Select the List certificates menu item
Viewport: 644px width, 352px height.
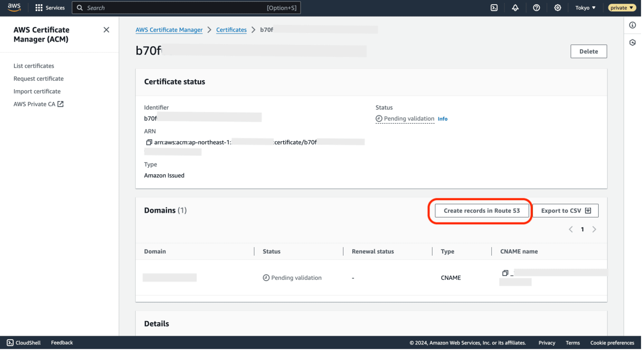click(x=34, y=65)
